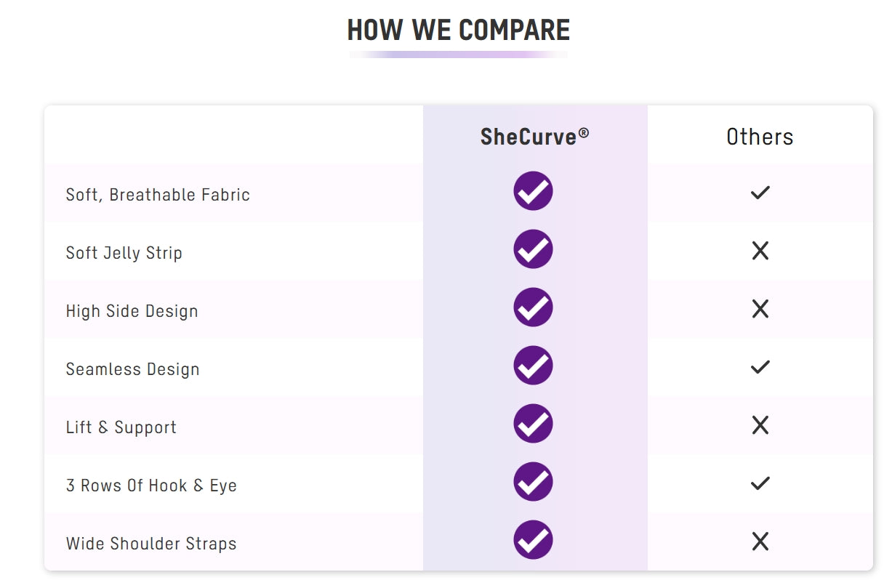
Task: Click Others X mark for High Side Design
Action: tap(760, 309)
